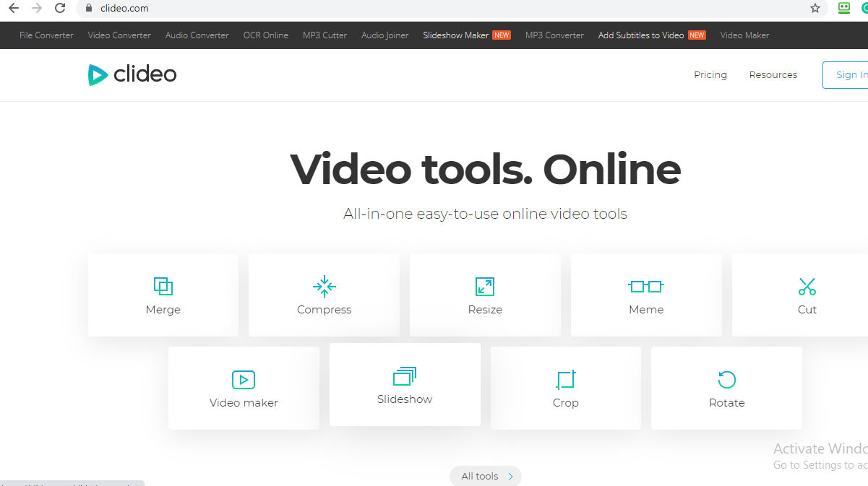Reload the page in the browser
Screen dimensions: 868x486
[61, 9]
